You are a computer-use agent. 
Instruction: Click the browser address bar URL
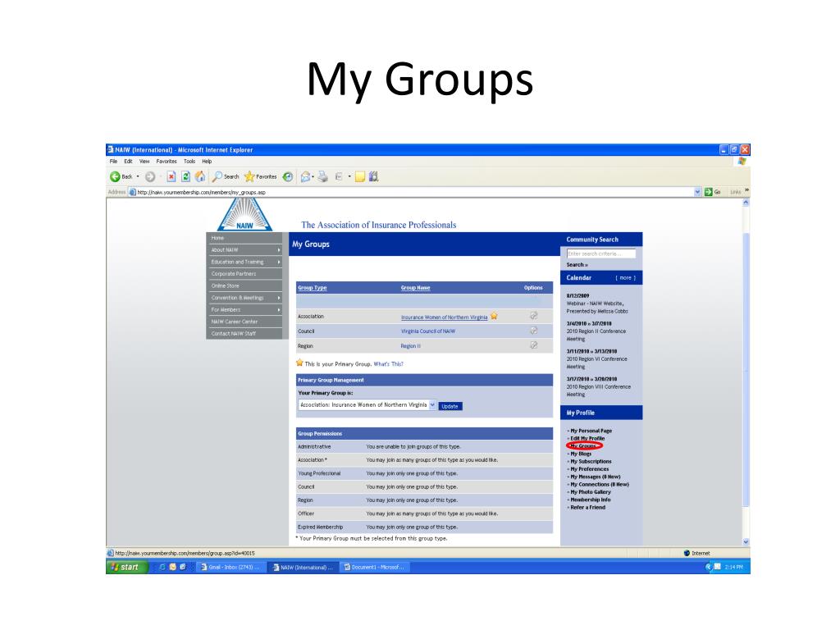pos(202,192)
